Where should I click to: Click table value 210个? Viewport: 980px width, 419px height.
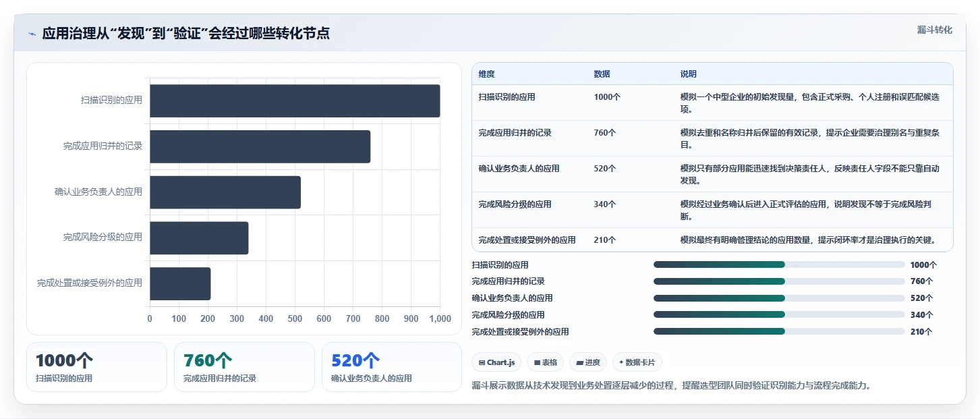[605, 240]
